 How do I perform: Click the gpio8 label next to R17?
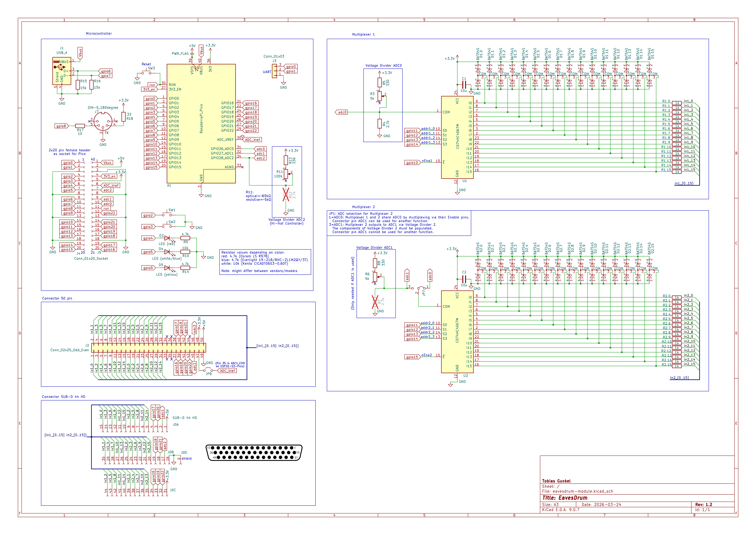pyautogui.click(x=62, y=126)
